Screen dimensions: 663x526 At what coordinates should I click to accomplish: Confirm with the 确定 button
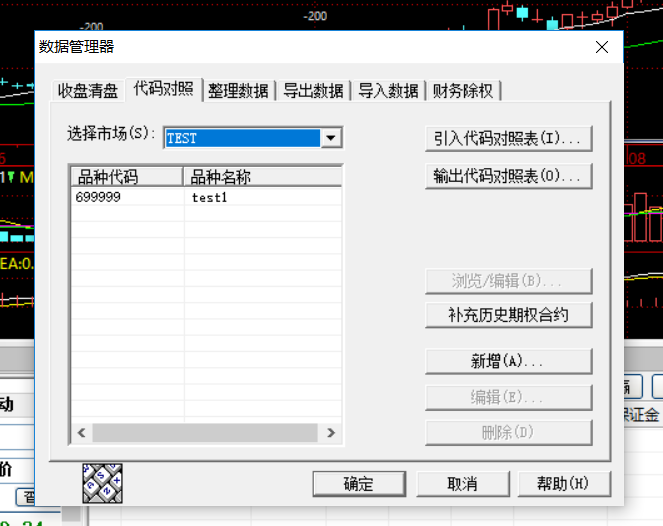click(359, 484)
